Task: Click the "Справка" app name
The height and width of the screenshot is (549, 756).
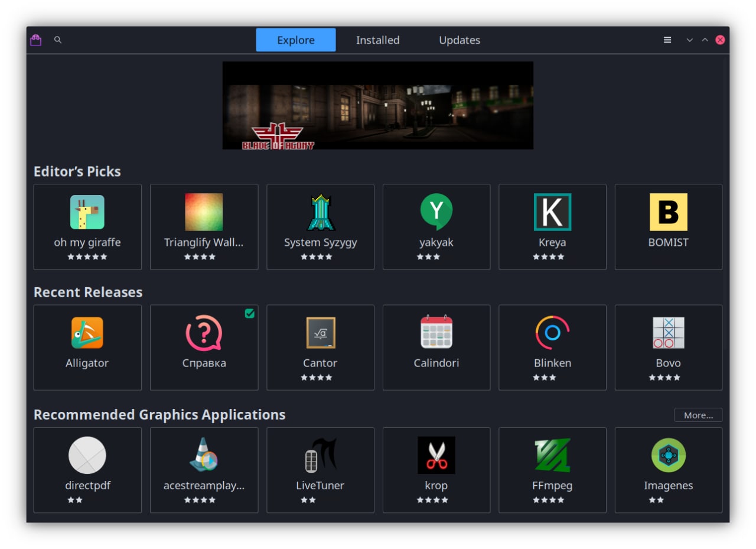Action: pos(204,363)
